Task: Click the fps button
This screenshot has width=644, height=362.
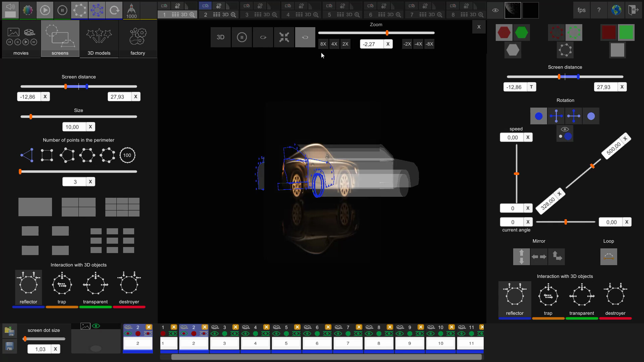Action: tap(581, 10)
